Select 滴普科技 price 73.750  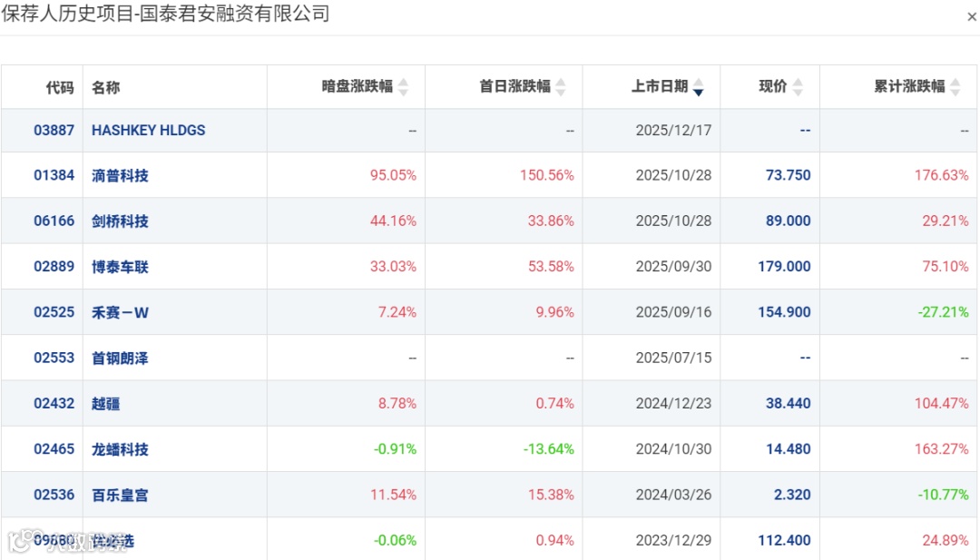[x=789, y=175]
